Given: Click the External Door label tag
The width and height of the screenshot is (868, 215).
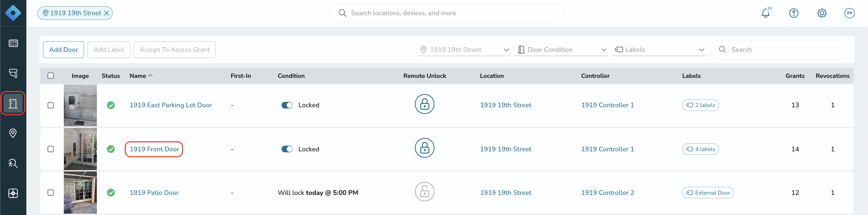Looking at the screenshot, I should click(x=708, y=193).
